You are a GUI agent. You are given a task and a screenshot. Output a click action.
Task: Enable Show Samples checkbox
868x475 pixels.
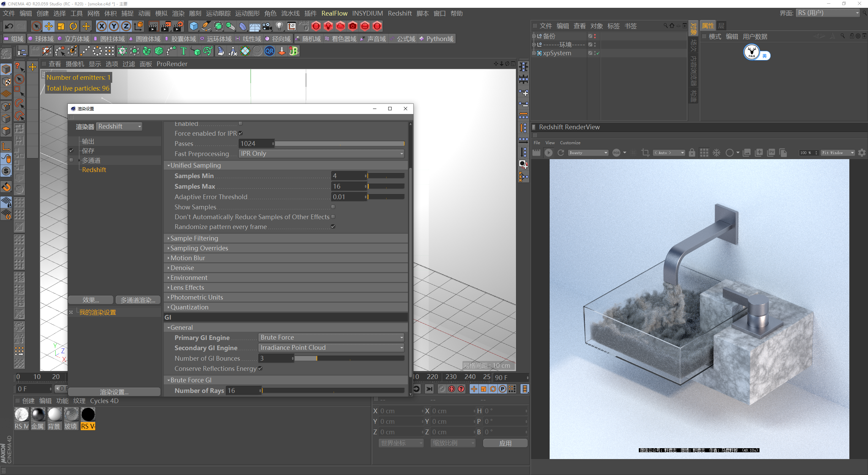coord(333,207)
